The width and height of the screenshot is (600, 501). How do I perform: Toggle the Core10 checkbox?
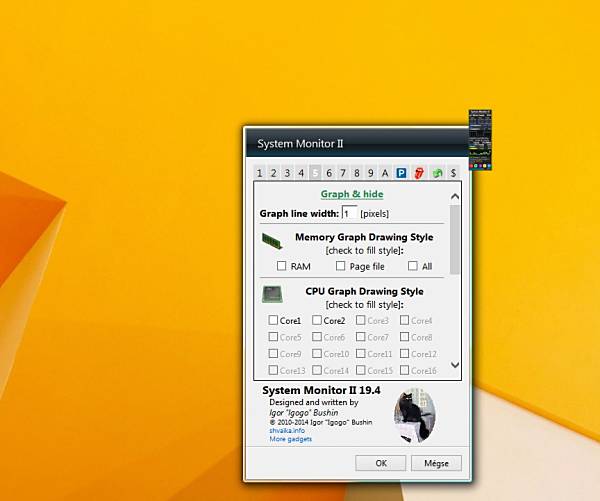[x=316, y=353]
